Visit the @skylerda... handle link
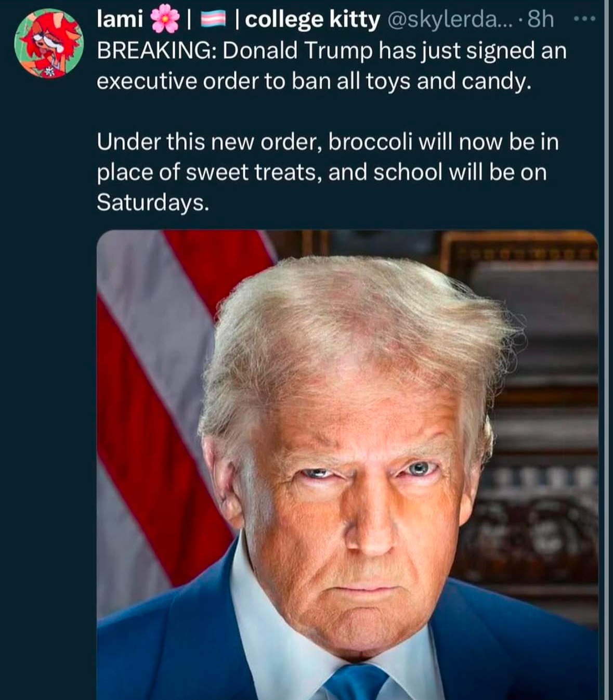The height and width of the screenshot is (700, 613). coord(450,20)
